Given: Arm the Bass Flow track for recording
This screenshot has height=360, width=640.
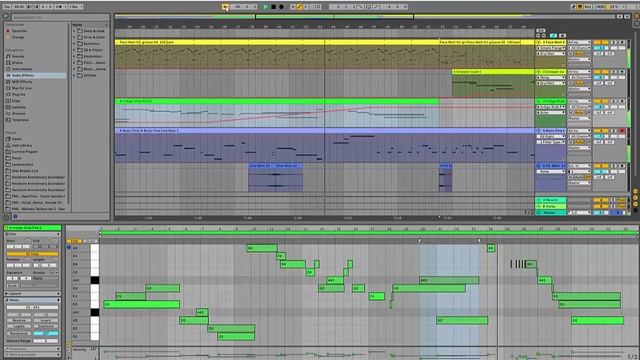Looking at the screenshot, I should pyautogui.click(x=622, y=131).
